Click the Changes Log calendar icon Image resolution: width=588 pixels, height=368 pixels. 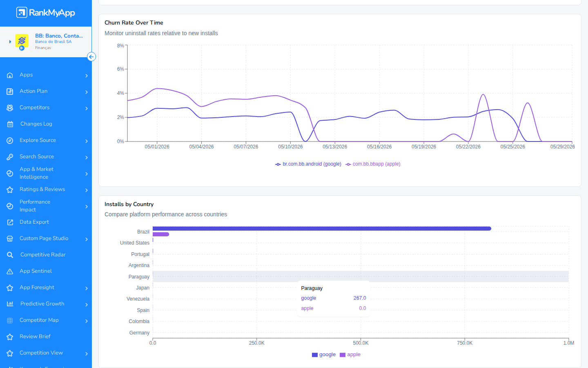point(10,124)
